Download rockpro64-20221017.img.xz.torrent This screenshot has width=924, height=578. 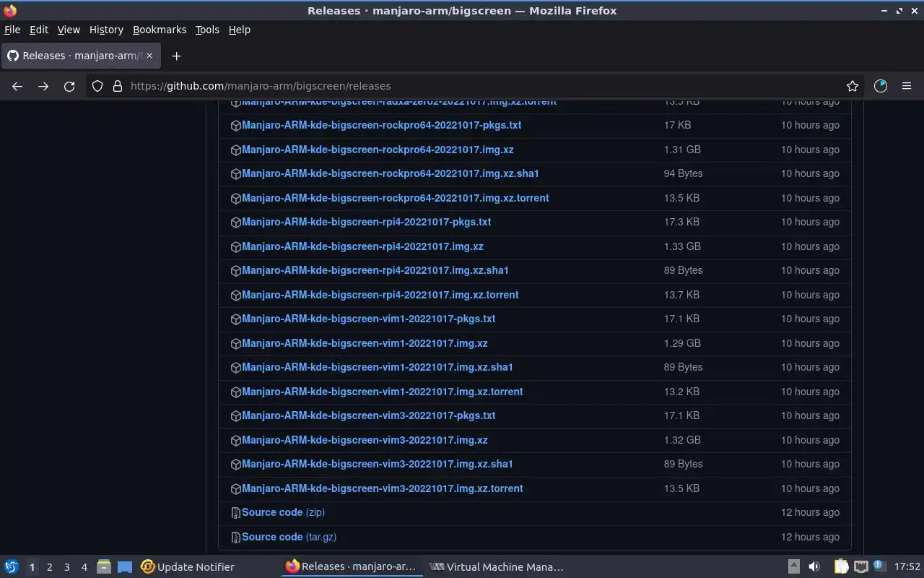point(395,198)
